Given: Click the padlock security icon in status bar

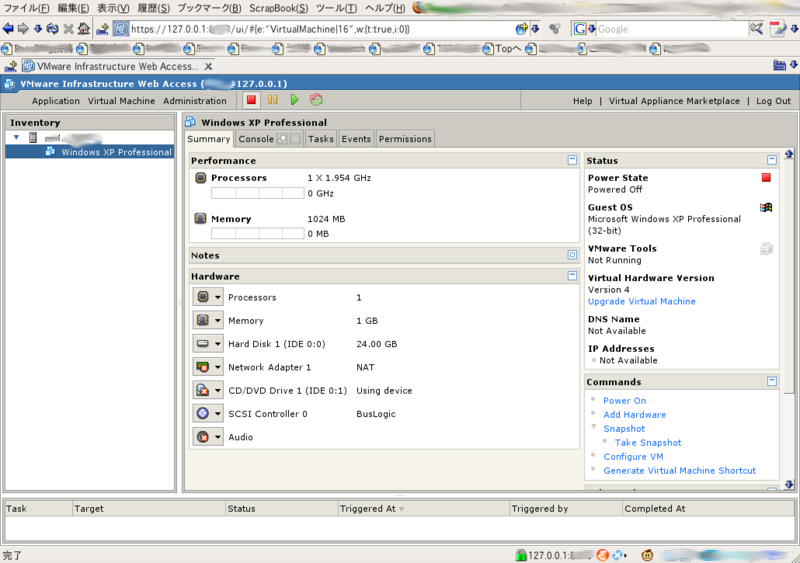Looking at the screenshot, I should click(520, 555).
